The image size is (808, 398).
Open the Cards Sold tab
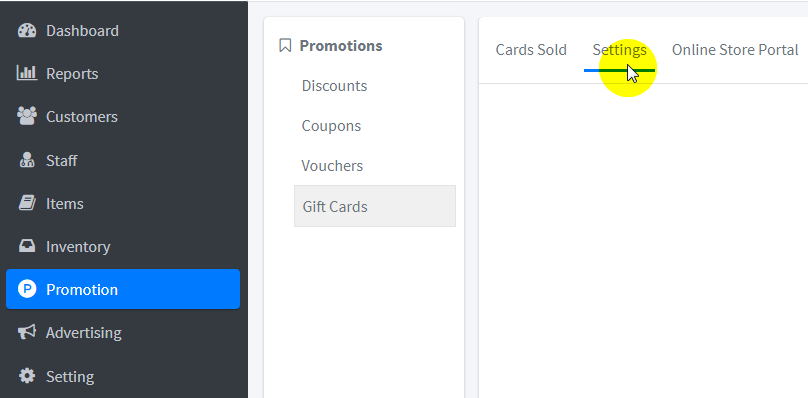tap(531, 50)
